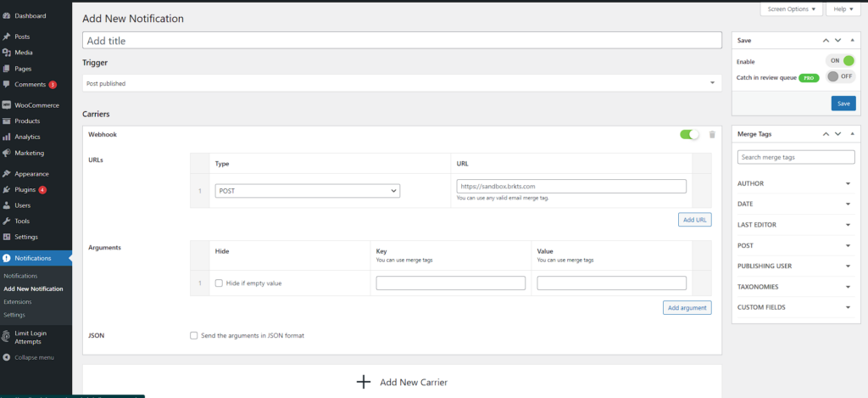
Task: Click the Media icon in sidebar
Action: pos(7,53)
